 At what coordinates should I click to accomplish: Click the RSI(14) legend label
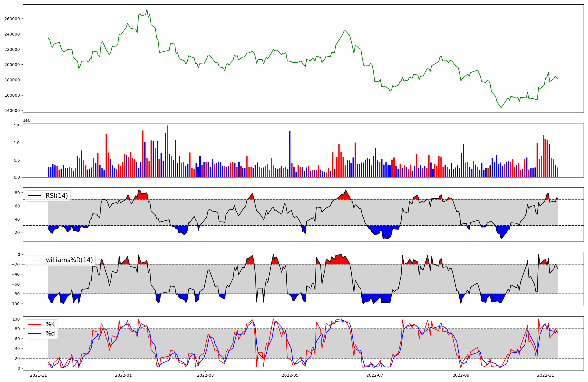tap(56, 196)
